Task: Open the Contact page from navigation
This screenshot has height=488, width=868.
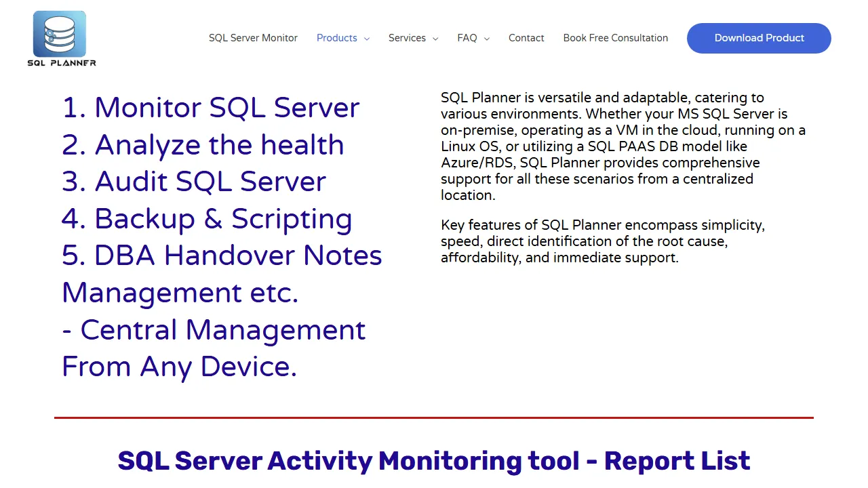Action: tap(526, 38)
